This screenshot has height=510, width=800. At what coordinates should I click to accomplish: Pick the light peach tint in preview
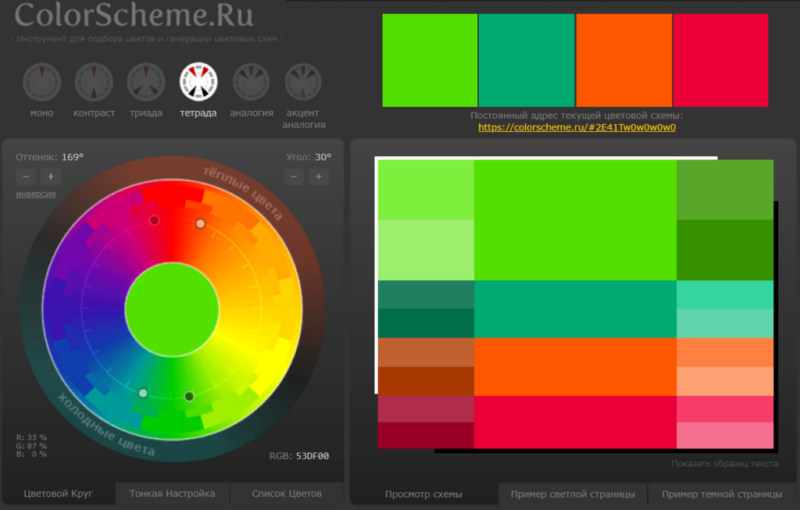725,381
